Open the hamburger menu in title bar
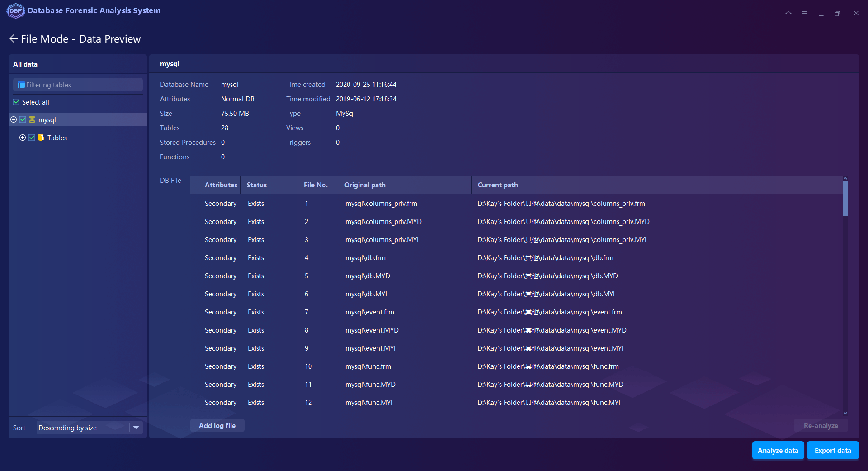 [805, 14]
